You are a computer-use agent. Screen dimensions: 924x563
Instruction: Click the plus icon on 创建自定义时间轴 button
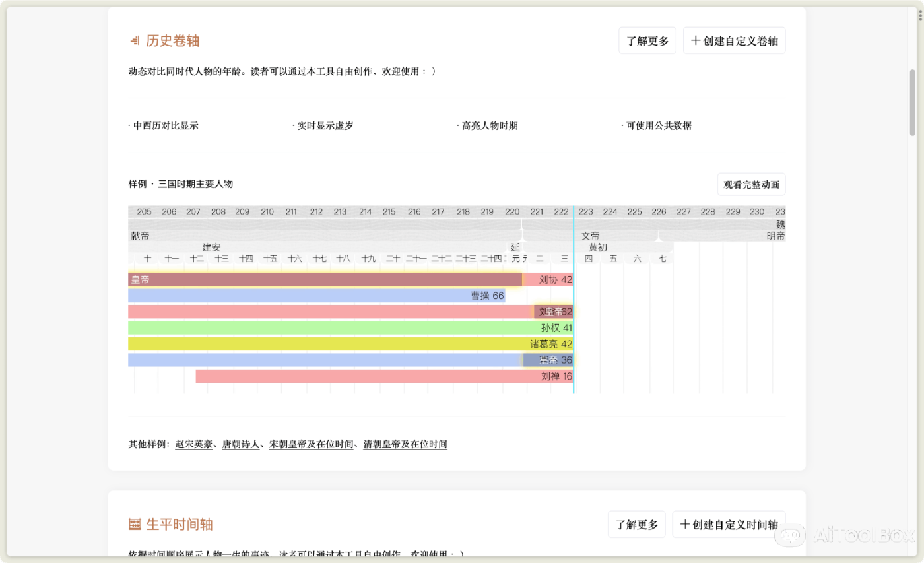684,524
